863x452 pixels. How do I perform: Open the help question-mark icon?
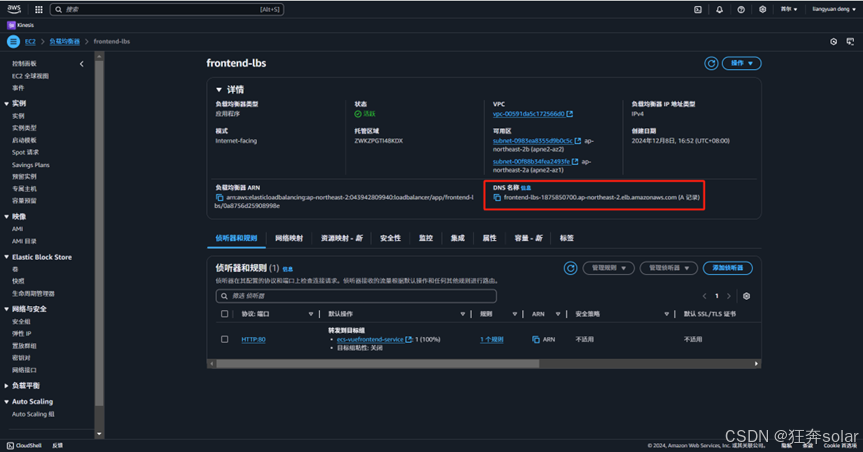coord(741,9)
